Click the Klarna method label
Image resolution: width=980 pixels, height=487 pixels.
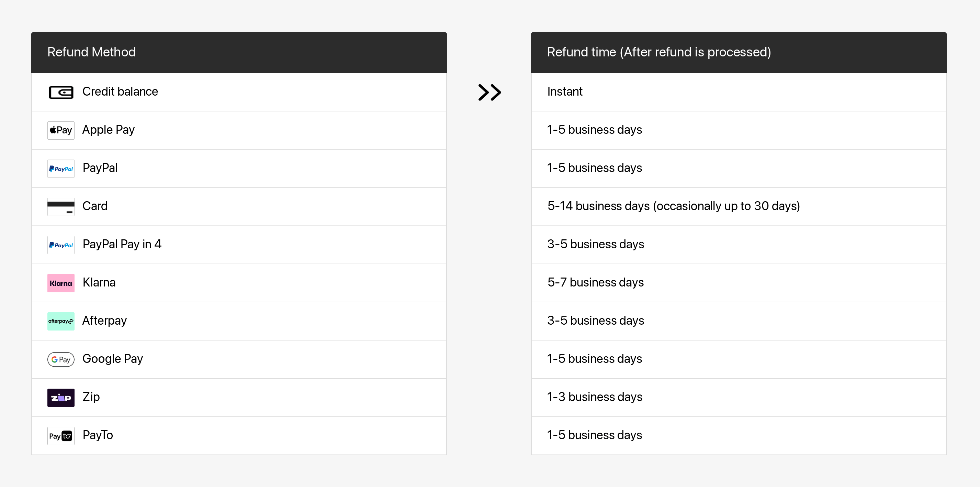(99, 282)
